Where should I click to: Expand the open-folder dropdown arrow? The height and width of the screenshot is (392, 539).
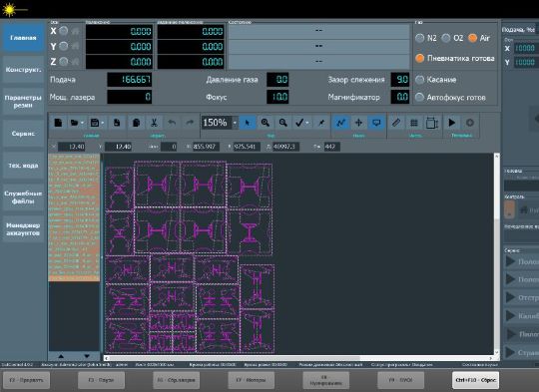tap(83, 123)
